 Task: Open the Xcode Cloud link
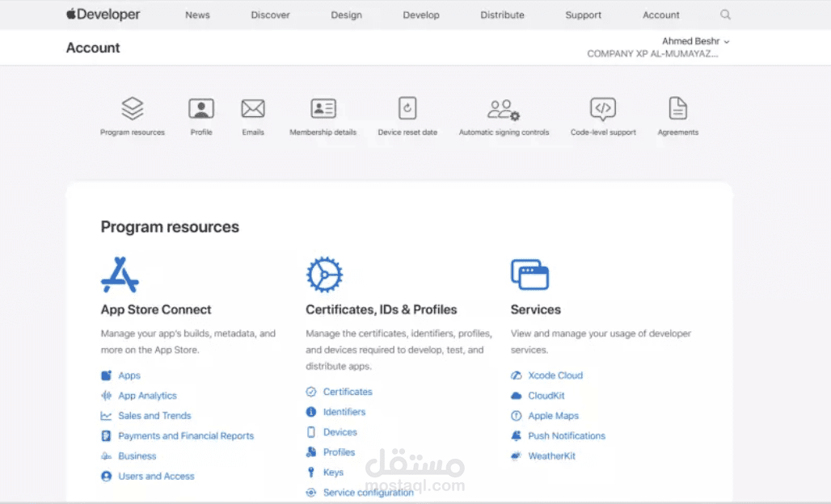click(555, 376)
